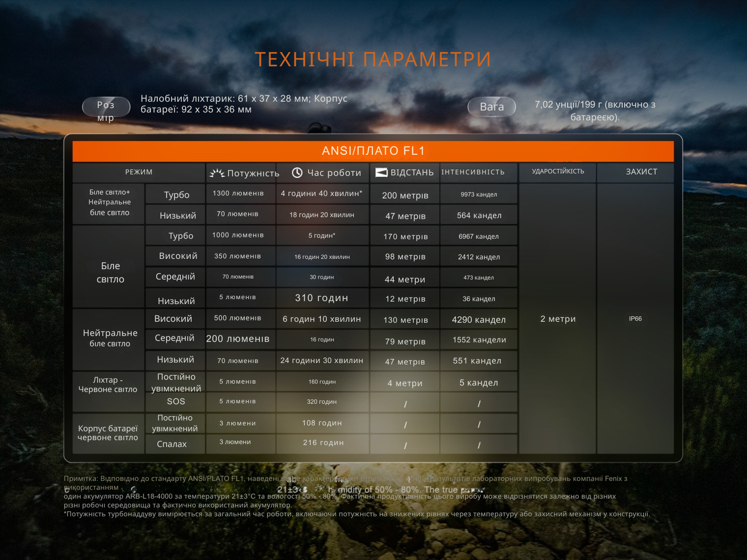
Task: Select the УДАРОСТІЙКІСТЬ column header
Action: pos(558,171)
